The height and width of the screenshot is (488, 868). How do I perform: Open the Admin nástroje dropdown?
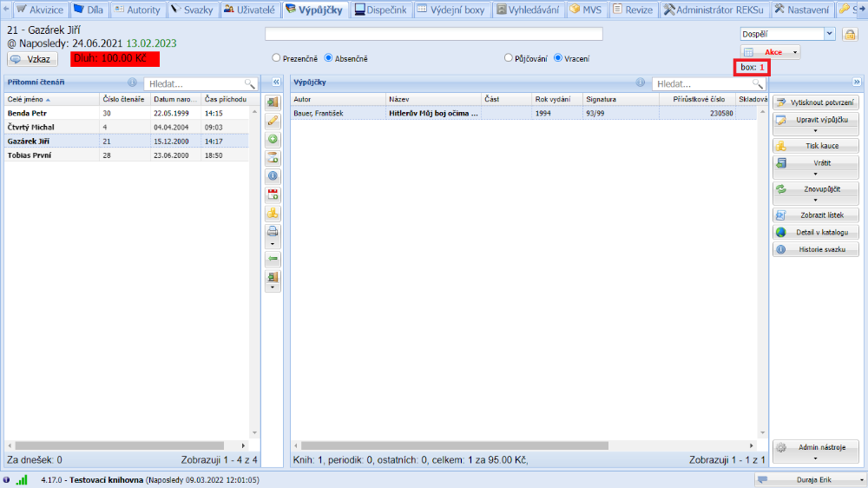click(815, 452)
